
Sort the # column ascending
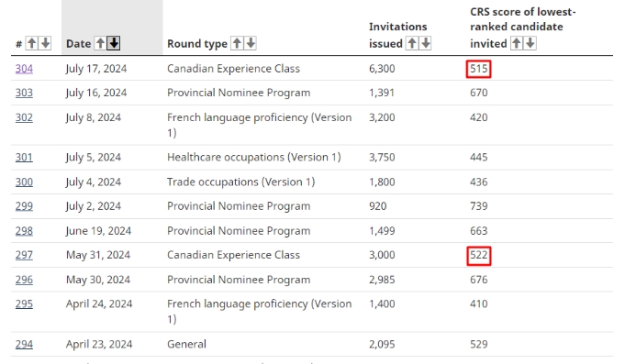(x=32, y=43)
